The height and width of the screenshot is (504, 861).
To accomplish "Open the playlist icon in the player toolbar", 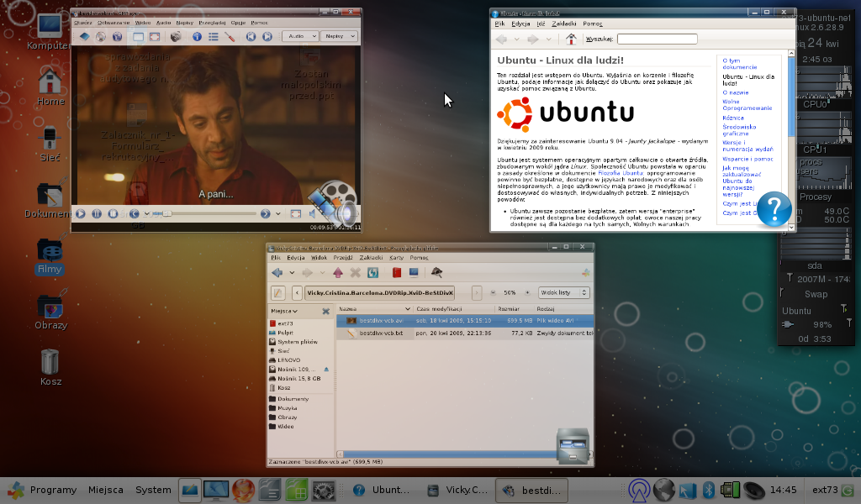I will (213, 37).
